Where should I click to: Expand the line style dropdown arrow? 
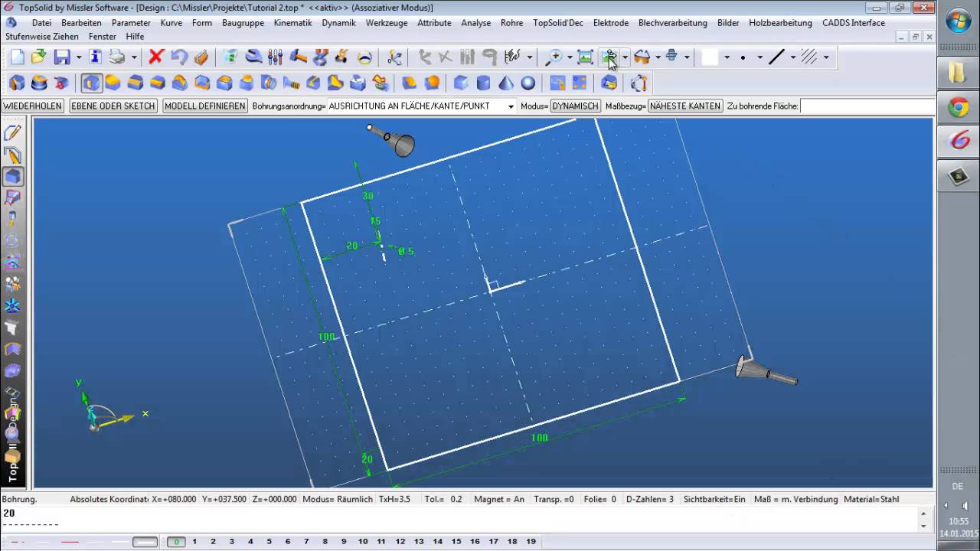tap(792, 57)
